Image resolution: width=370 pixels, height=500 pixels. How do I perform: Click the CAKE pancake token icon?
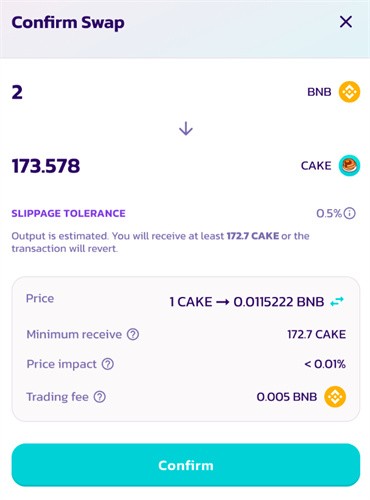click(x=349, y=165)
